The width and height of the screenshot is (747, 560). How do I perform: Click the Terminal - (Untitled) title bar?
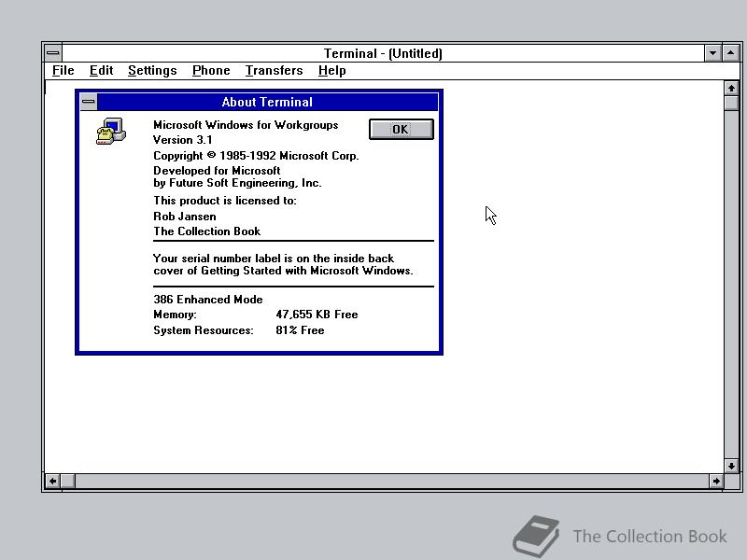click(383, 53)
